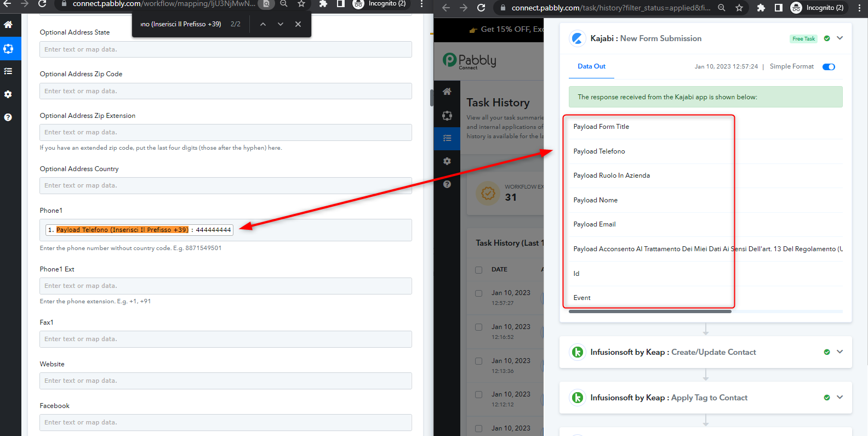Check the task row from 12:57:27
Viewport: 868px width, 436px height.
(x=479, y=293)
